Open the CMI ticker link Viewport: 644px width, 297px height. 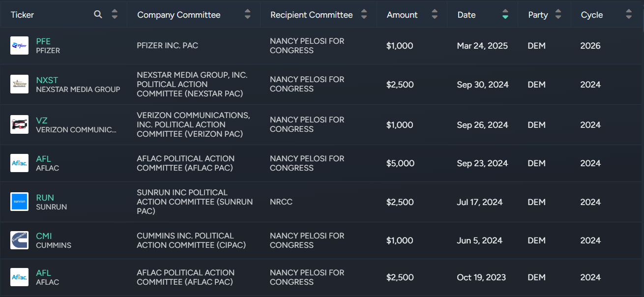[44, 236]
